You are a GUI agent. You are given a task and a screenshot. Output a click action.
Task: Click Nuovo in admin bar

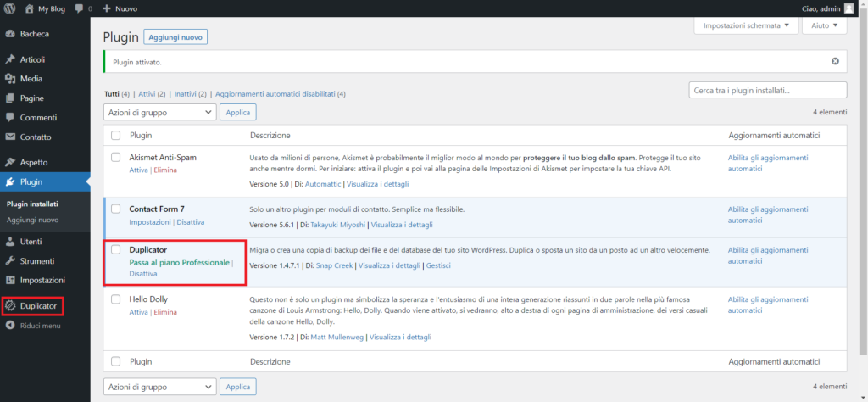pyautogui.click(x=127, y=8)
